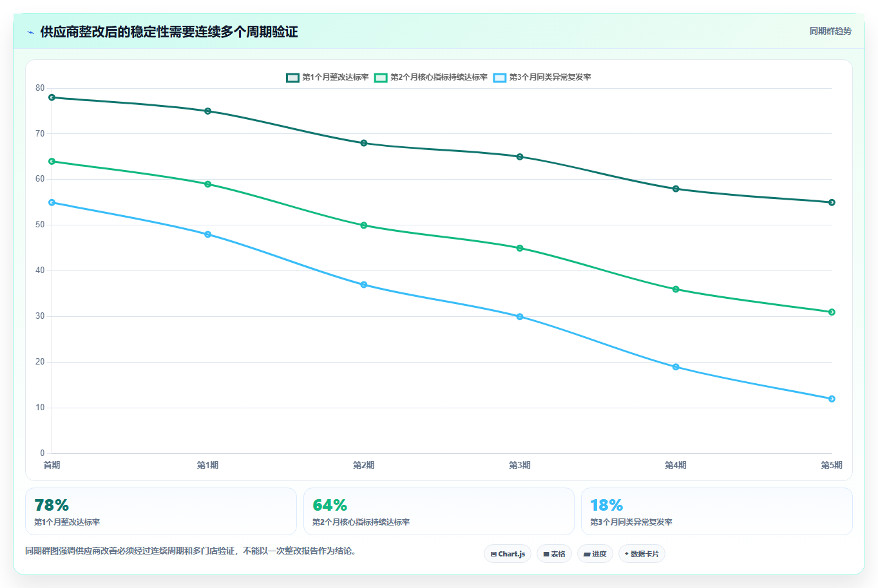Click the lightning icon beside the chart title

click(x=30, y=32)
